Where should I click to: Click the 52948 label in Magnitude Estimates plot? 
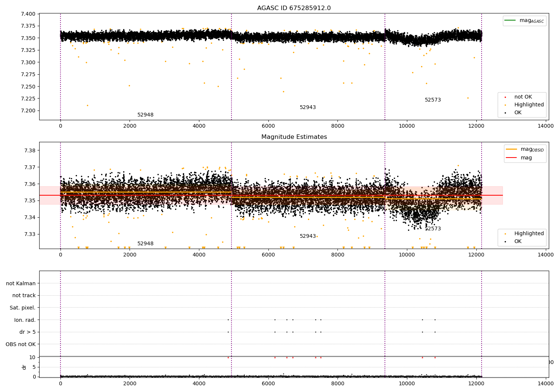[x=146, y=244]
